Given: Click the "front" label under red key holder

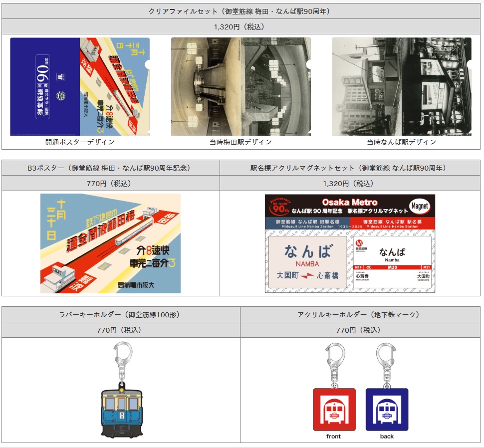Looking at the screenshot, I should pyautogui.click(x=333, y=436).
